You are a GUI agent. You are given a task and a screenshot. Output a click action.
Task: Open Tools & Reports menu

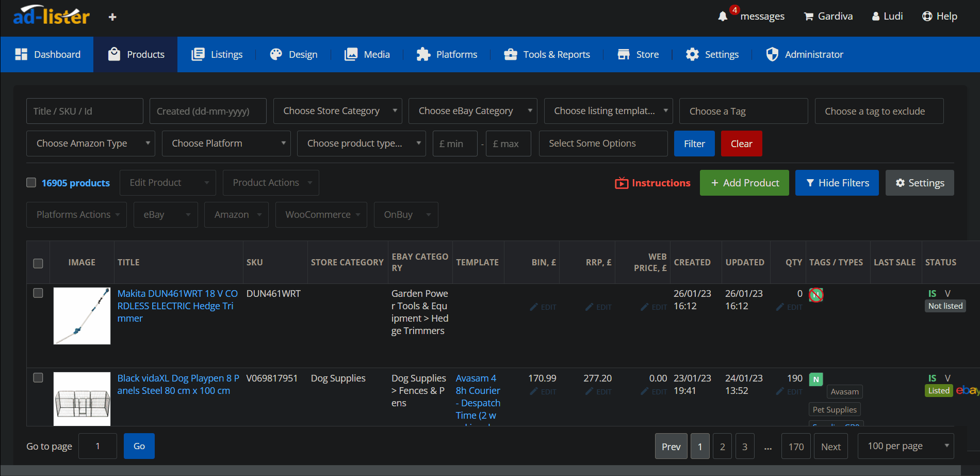[547, 54]
